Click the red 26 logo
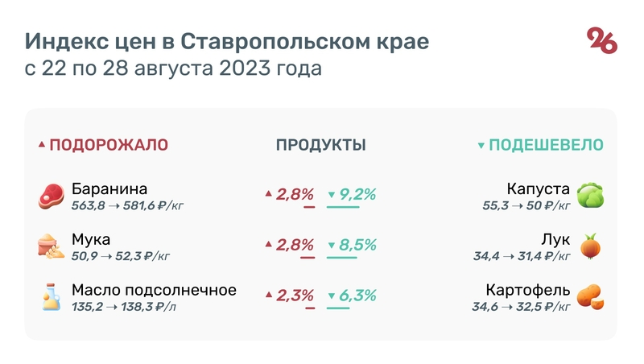The height and width of the screenshot is (364, 644). click(x=602, y=40)
